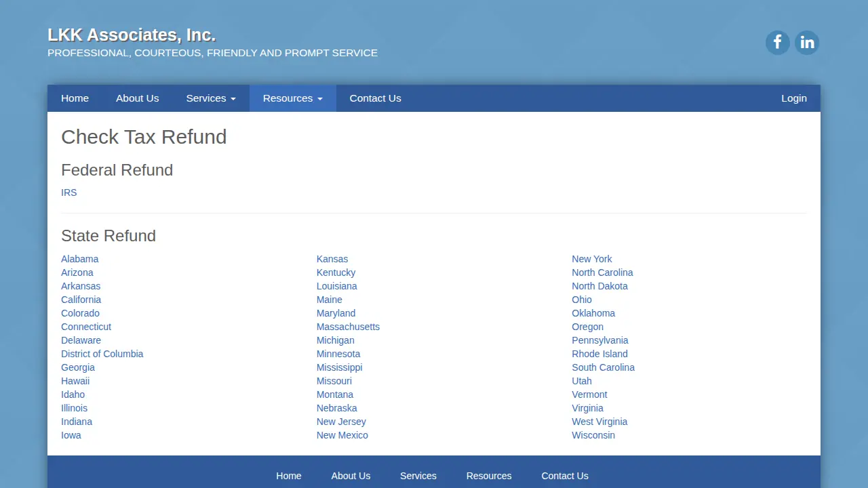This screenshot has height=488, width=868.
Task: Select Georgia from the state list
Action: [x=78, y=367]
